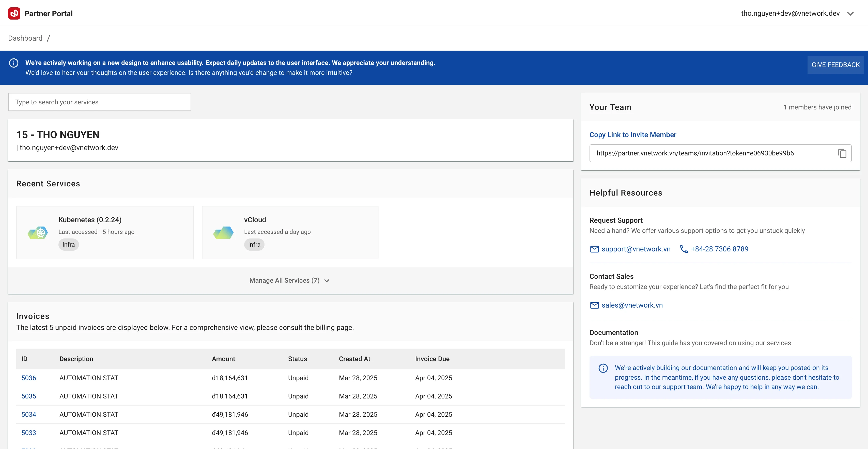Screen dimensions: 868x449
Task: Open the vCloud service card title
Action: pos(255,220)
